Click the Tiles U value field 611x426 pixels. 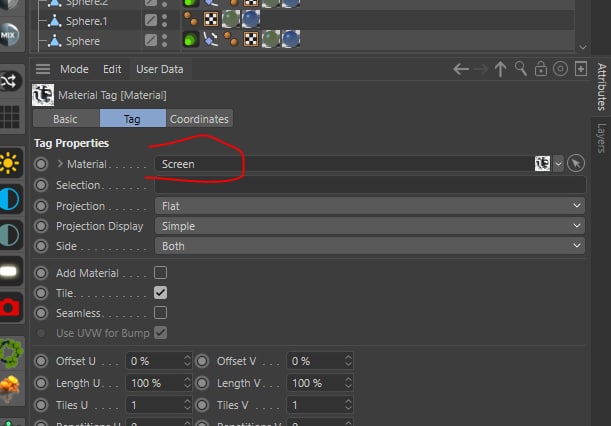pos(154,405)
